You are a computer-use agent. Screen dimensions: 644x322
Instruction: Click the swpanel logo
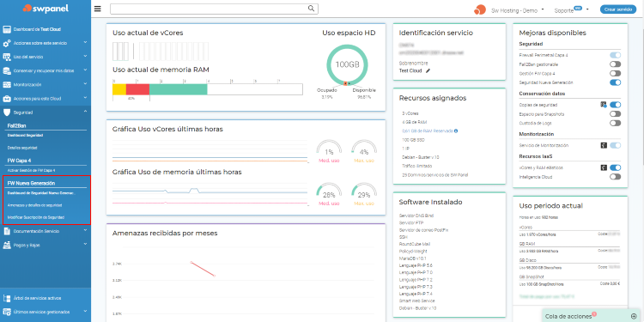coord(46,9)
